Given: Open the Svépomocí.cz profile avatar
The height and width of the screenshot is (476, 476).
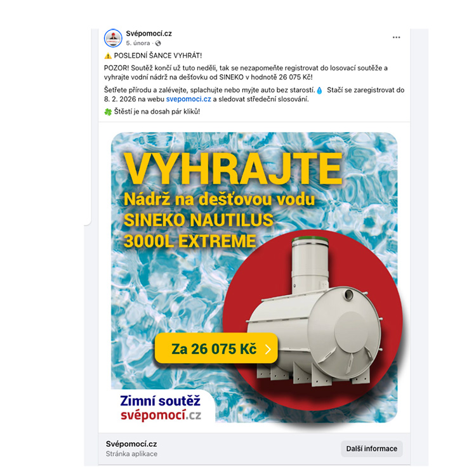Looking at the screenshot, I should click(x=113, y=38).
